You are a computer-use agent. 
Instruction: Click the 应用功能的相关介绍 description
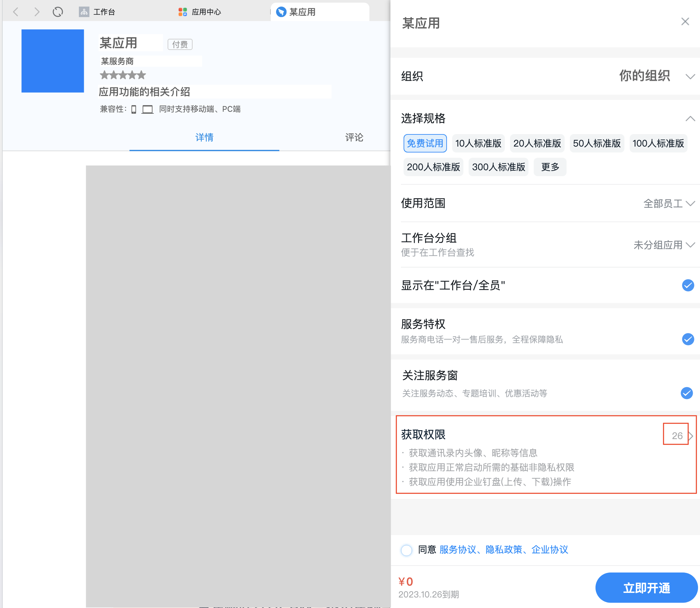click(x=145, y=92)
